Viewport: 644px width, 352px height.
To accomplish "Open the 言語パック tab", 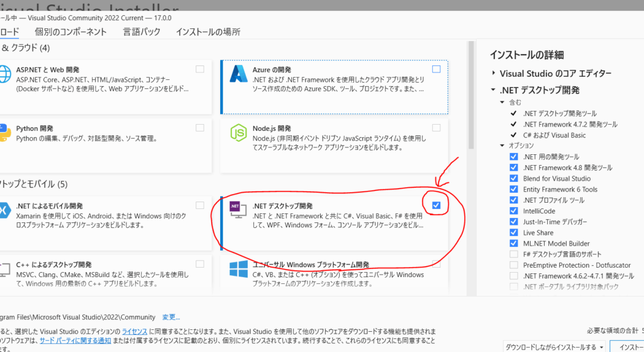I will coord(142,32).
